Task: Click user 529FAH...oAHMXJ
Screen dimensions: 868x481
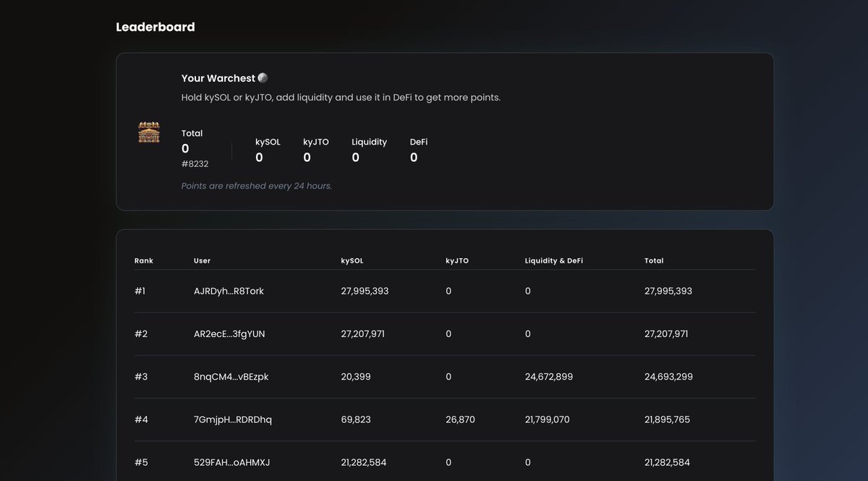Action: [232, 462]
